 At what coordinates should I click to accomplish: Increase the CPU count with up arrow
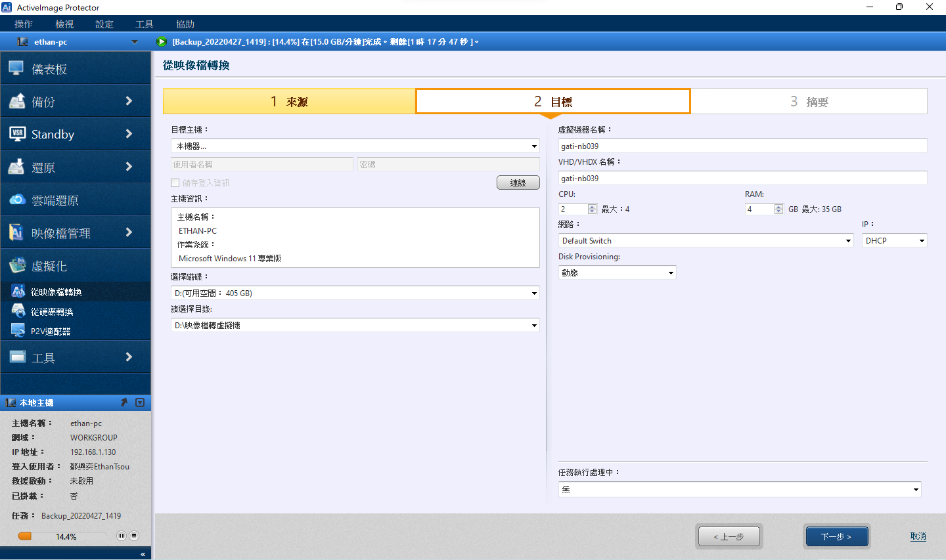point(592,206)
